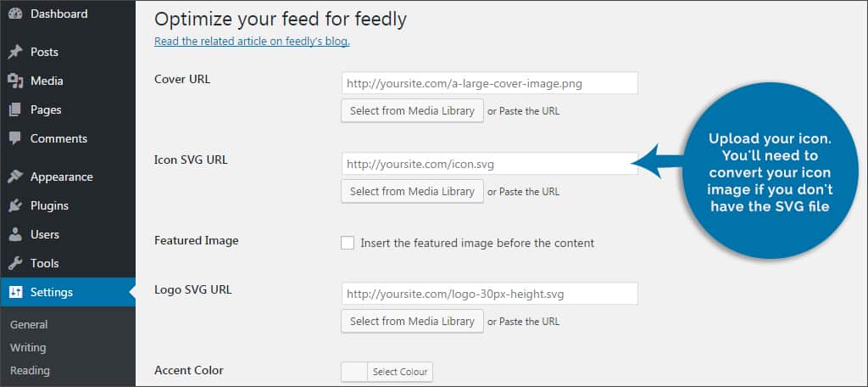Viewport: 868px width, 387px height.
Task: Open the feedly blog article link
Action: [x=252, y=41]
